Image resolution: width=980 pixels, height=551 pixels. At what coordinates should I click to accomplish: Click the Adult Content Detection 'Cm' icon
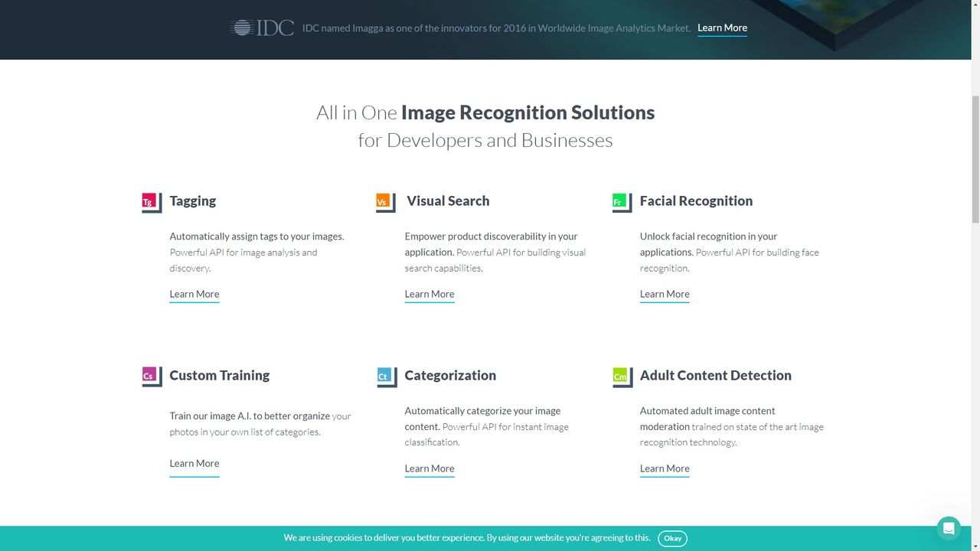point(622,377)
